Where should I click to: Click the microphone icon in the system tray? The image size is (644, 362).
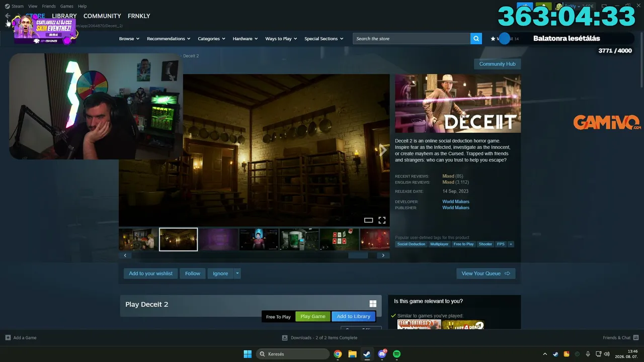[x=588, y=354]
